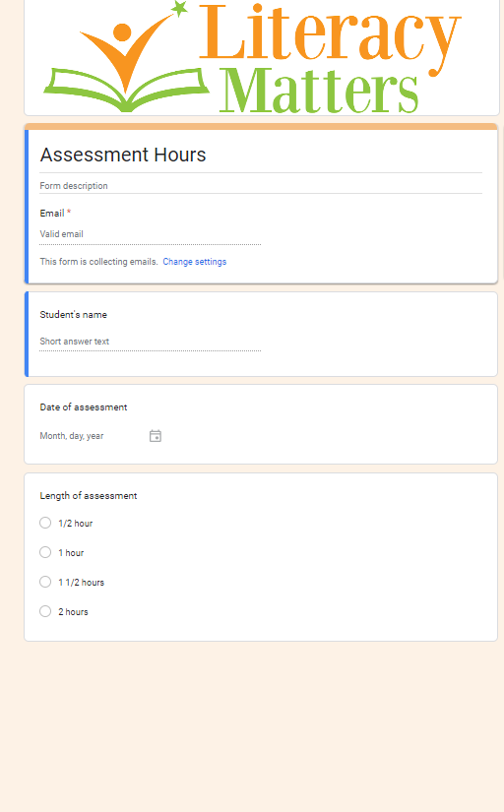The image size is (504, 812).
Task: Click the Literacy Matters header text
Action: (330, 58)
